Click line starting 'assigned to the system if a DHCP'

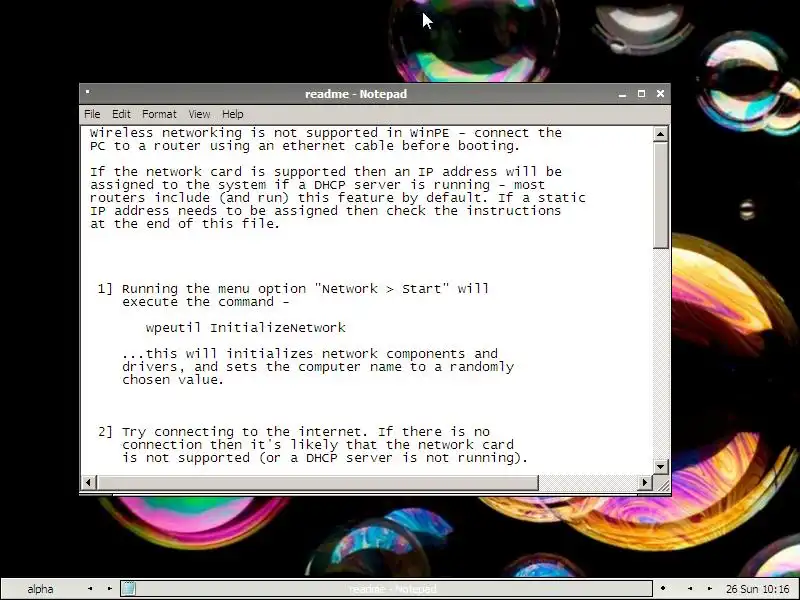[x=317, y=185]
